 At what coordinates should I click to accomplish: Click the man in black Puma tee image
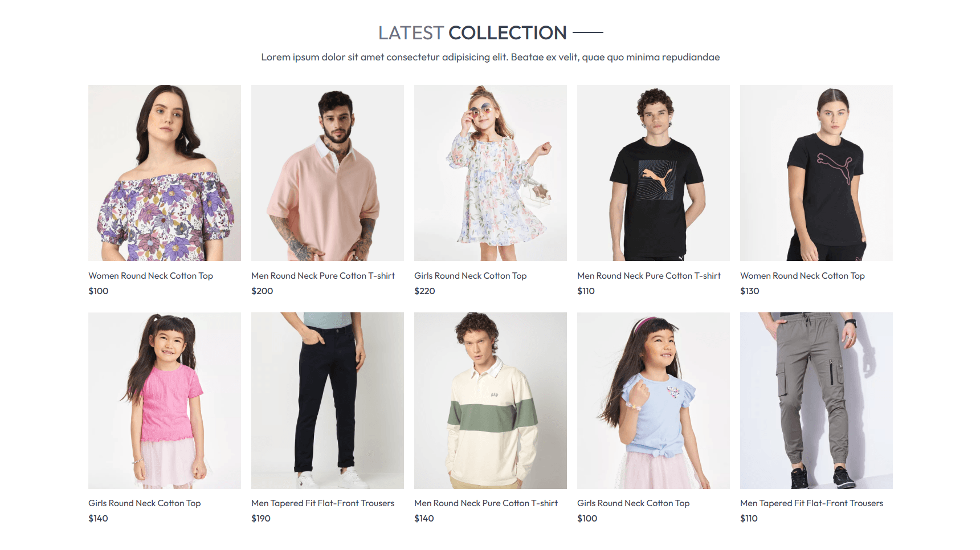click(x=654, y=173)
